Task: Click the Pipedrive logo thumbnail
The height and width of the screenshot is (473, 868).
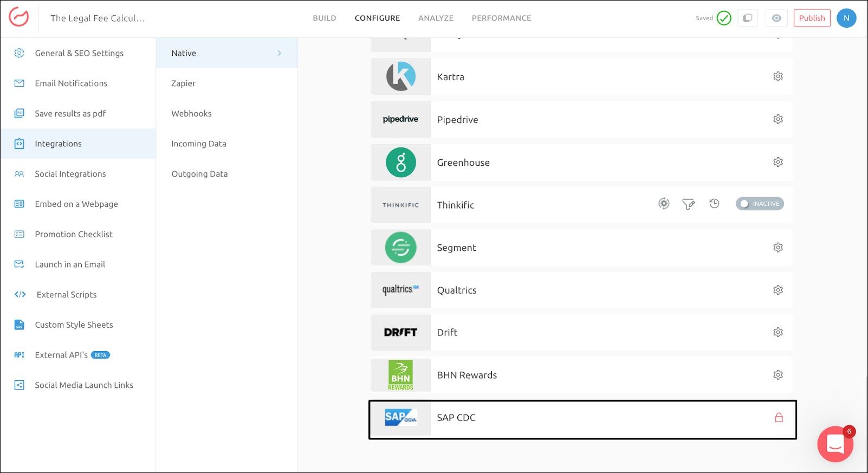Action: coord(400,120)
